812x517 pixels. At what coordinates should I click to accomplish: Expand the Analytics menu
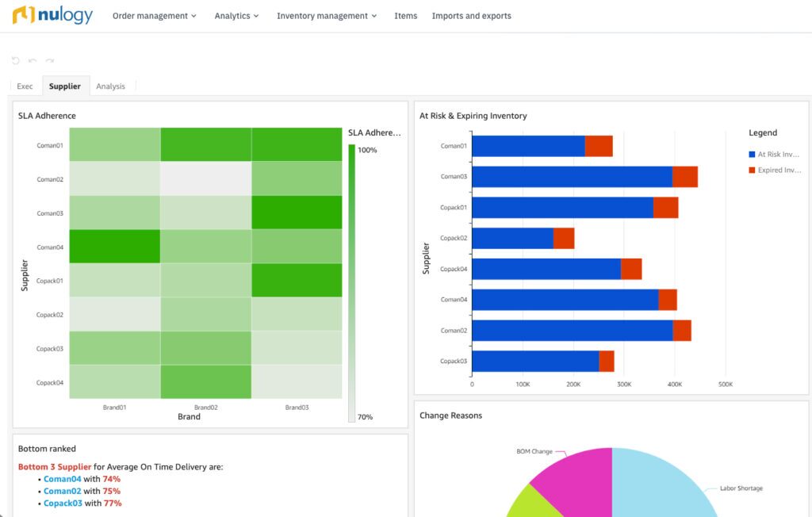coord(236,16)
